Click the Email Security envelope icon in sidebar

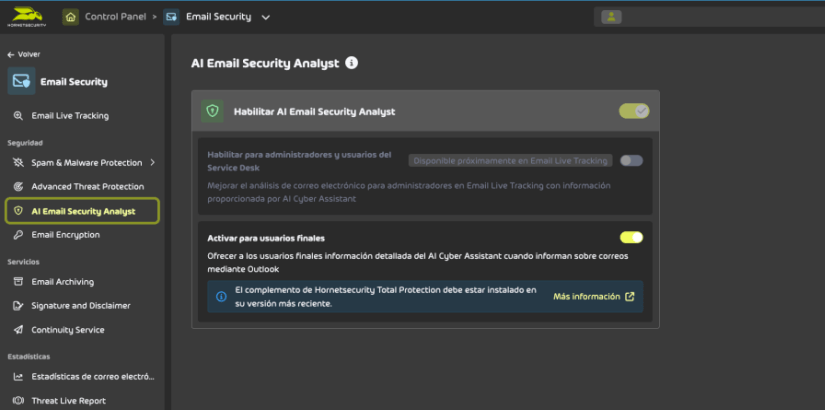click(22, 81)
